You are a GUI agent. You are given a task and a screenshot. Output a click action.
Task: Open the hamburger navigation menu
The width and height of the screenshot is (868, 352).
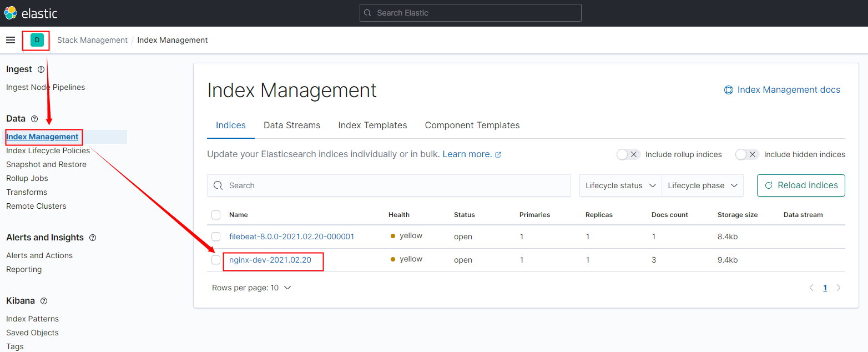[11, 40]
